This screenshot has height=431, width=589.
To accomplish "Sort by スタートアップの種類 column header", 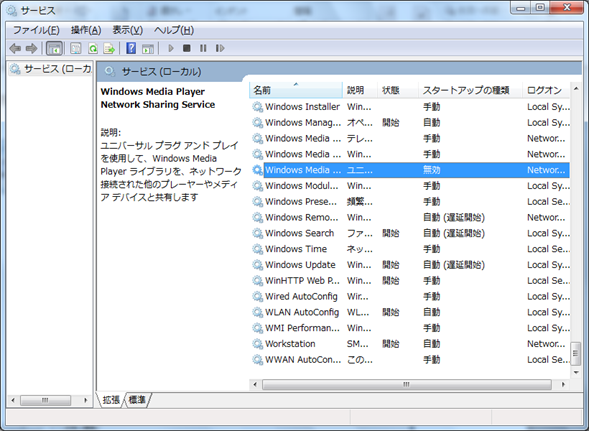I will tap(470, 90).
